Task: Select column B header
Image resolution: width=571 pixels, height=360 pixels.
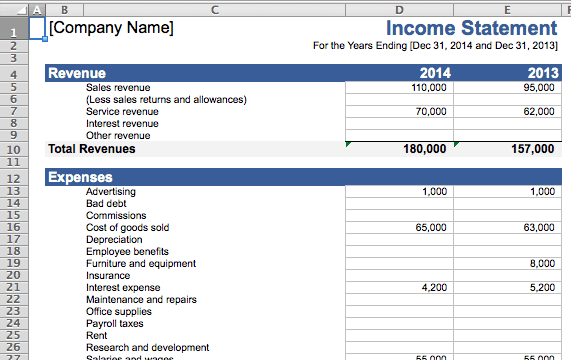Action: tap(64, 10)
